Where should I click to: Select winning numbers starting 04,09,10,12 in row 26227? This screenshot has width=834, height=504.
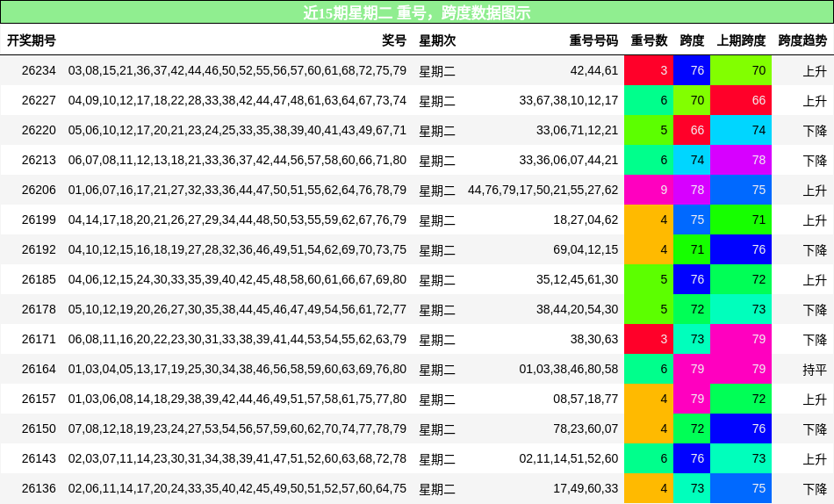(x=237, y=100)
